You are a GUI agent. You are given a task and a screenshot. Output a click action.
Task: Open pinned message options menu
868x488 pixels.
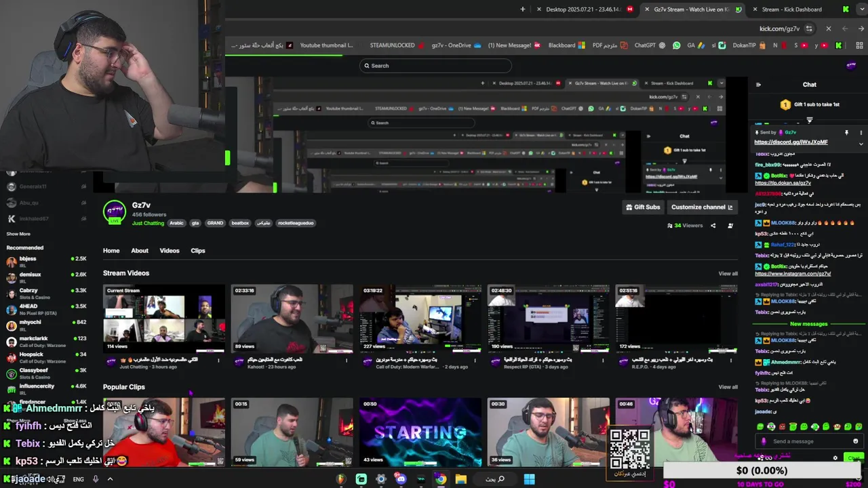point(861,133)
